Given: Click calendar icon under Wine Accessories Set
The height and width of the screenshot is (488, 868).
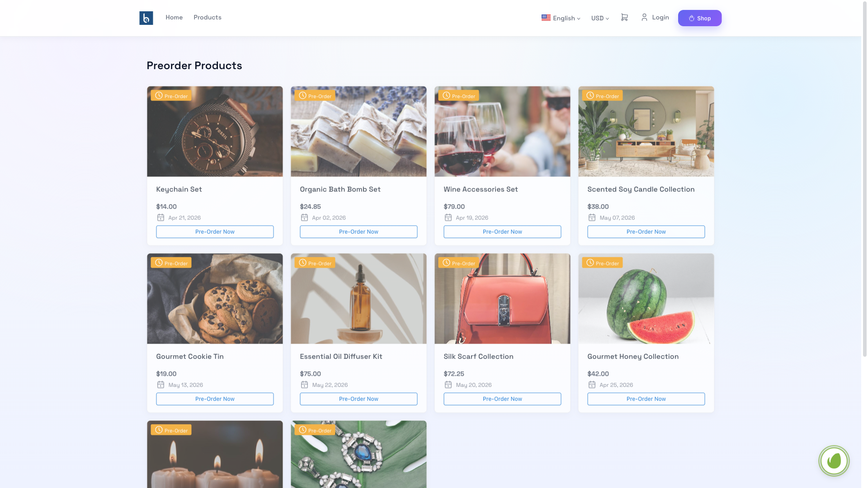Looking at the screenshot, I should (448, 218).
